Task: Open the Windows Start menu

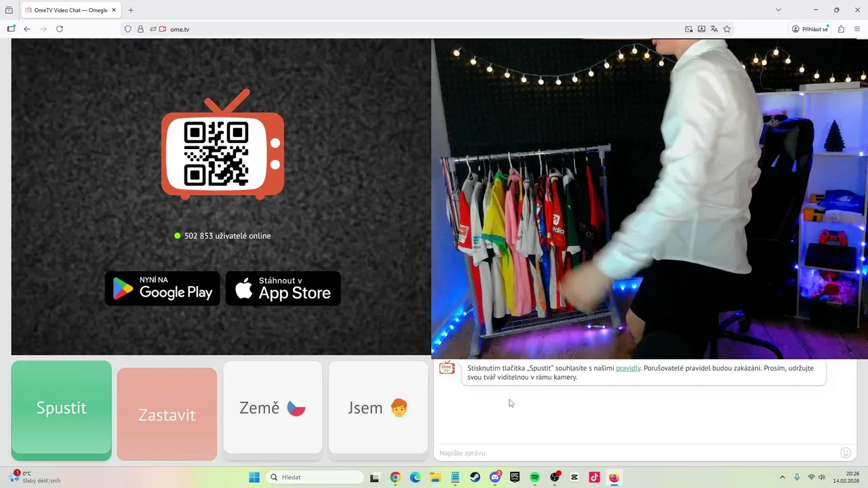Action: (254, 477)
